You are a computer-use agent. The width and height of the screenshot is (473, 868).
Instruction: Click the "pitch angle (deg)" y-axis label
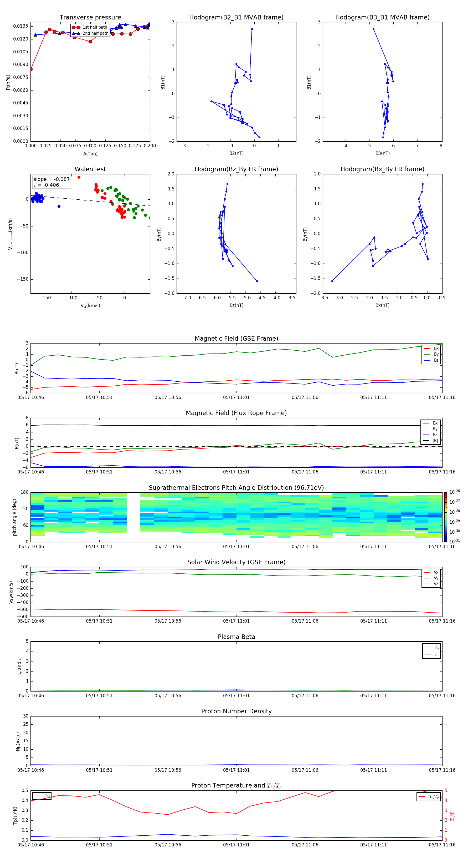click(14, 517)
